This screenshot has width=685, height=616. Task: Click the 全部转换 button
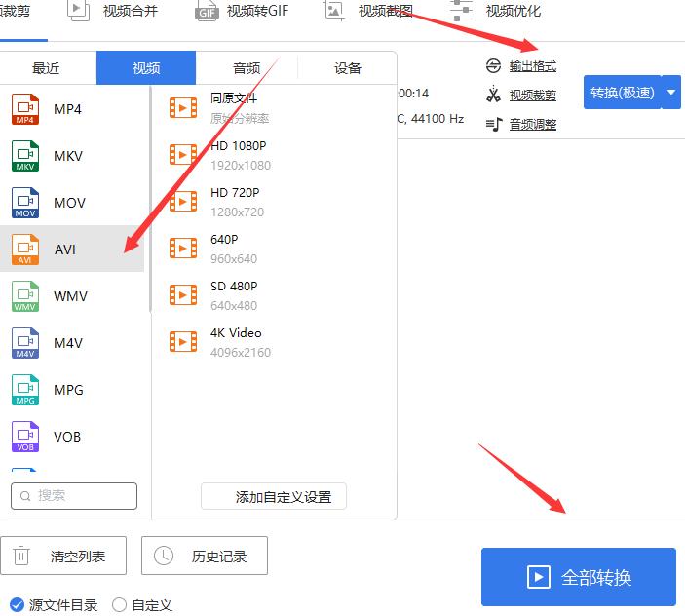click(x=579, y=577)
